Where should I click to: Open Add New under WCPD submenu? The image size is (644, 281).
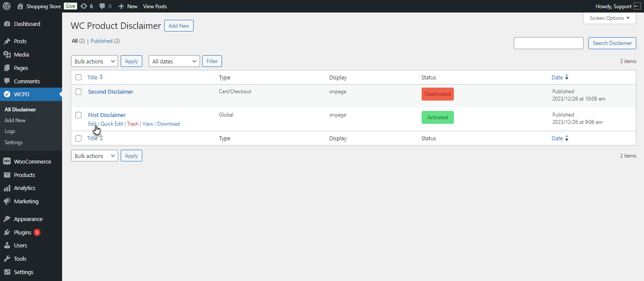(x=15, y=120)
